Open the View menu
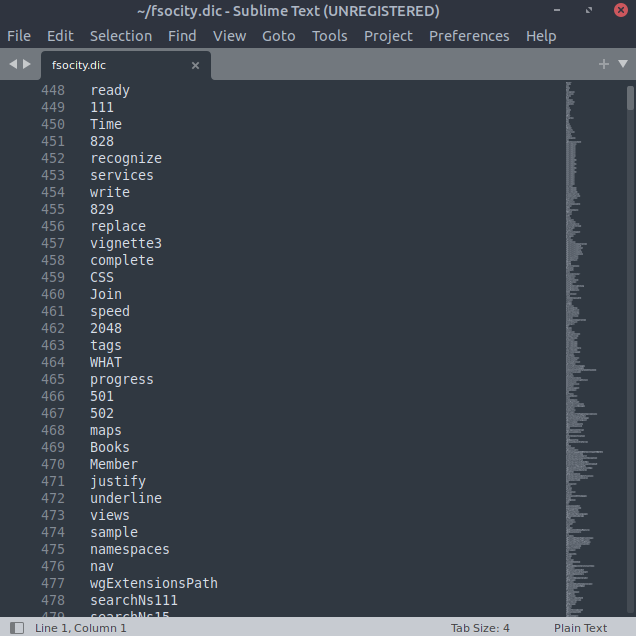The height and width of the screenshot is (636, 636). point(229,36)
